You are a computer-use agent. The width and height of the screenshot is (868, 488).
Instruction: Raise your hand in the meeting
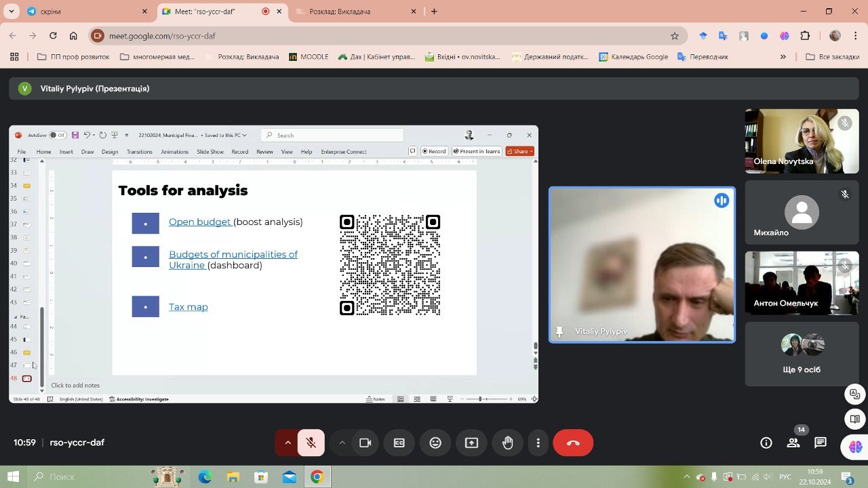507,443
